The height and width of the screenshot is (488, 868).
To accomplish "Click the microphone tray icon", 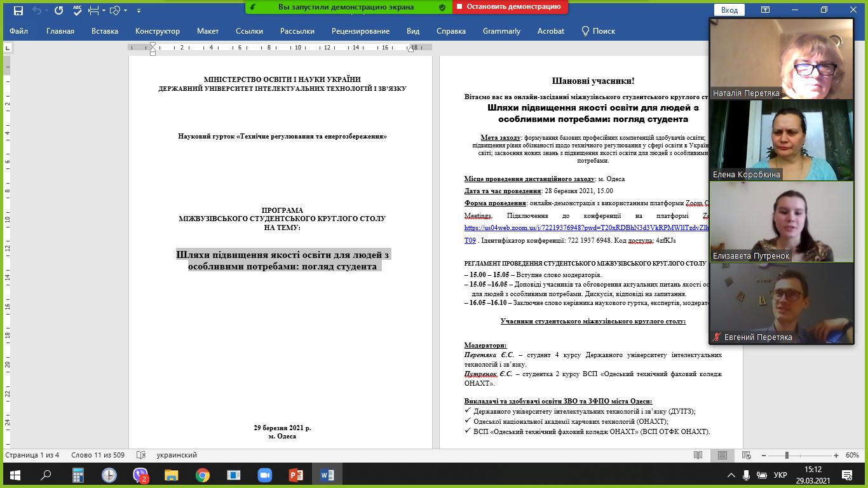I will pos(746,475).
